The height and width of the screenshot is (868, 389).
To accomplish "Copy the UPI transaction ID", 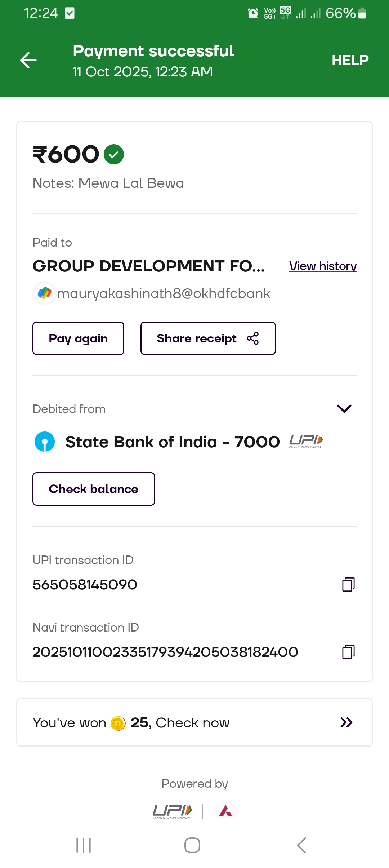I will pos(348,584).
